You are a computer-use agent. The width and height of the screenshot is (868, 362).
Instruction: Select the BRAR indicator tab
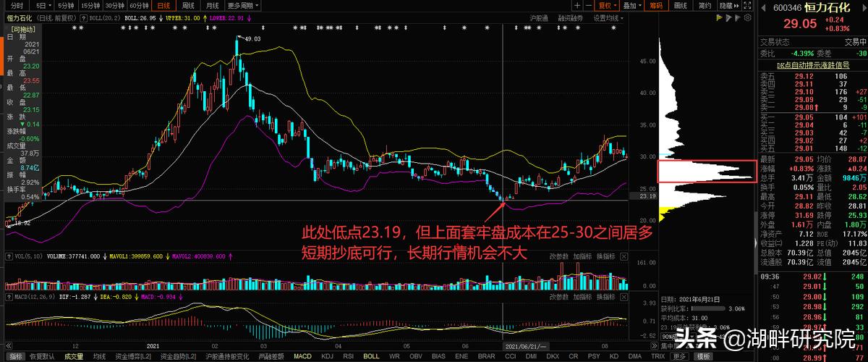tap(486, 357)
